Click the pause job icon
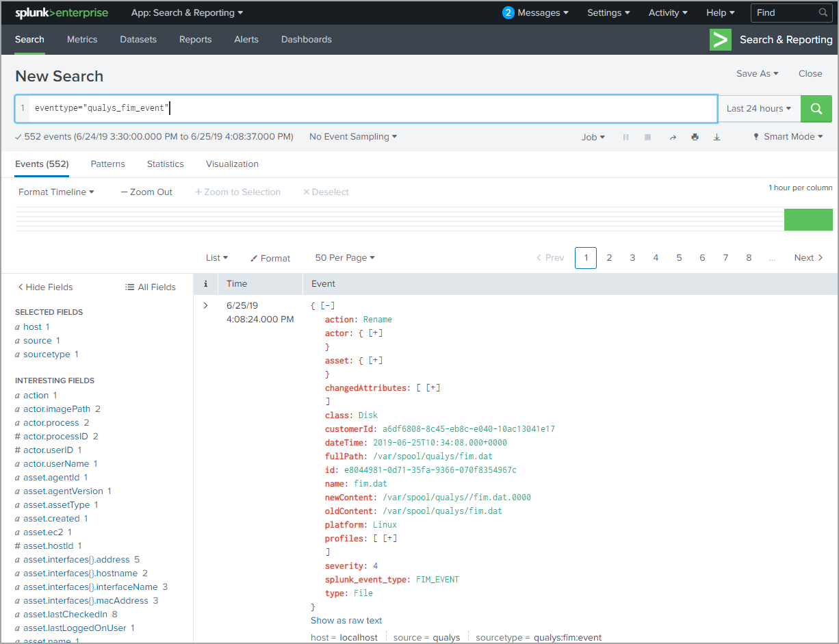This screenshot has width=839, height=644. (625, 137)
